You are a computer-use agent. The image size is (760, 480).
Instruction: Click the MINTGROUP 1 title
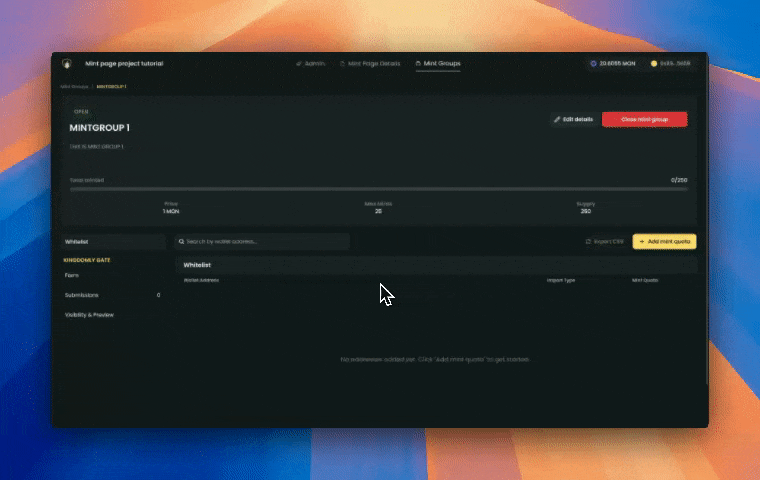point(99,128)
